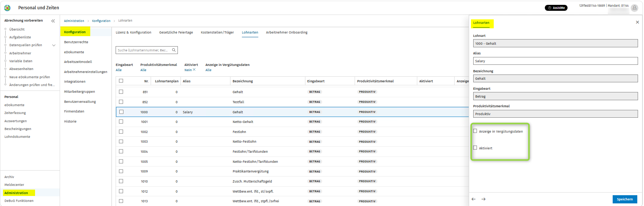Open Anzeige in Vergütungsdaten filter 'Alle'
This screenshot has height=206, width=644.
tap(208, 70)
